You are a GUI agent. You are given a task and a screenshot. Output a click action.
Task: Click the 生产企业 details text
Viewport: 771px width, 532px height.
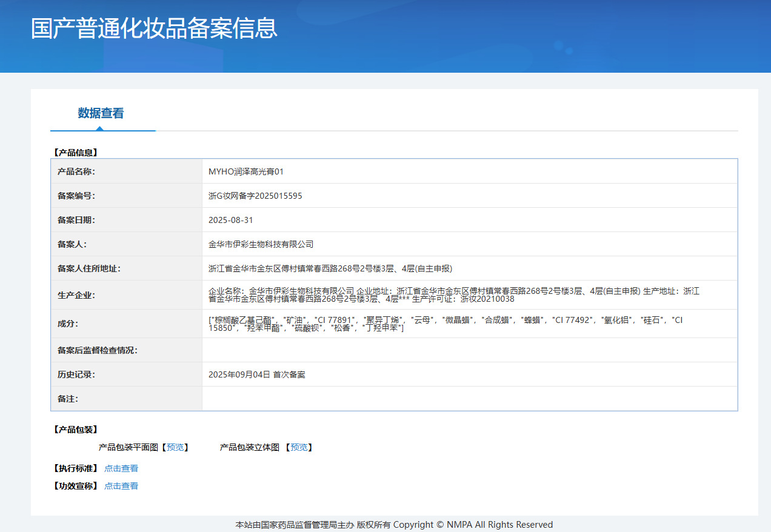pyautogui.click(x=453, y=295)
